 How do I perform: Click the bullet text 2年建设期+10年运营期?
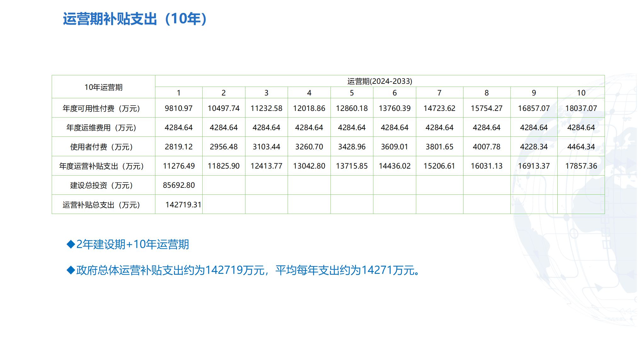click(x=132, y=245)
